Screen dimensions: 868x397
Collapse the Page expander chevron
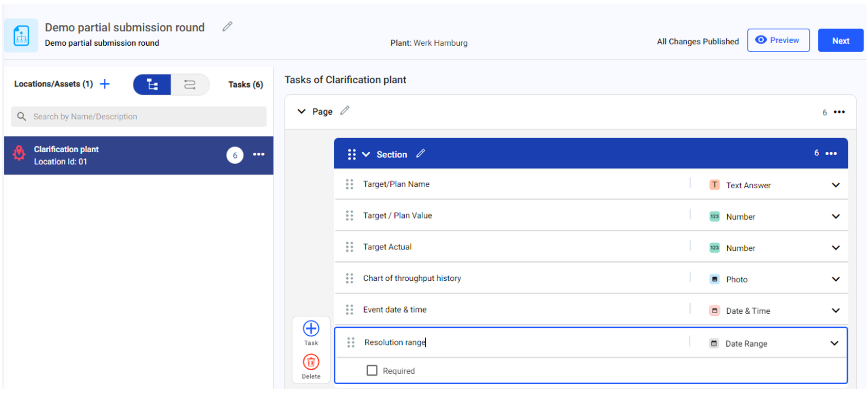pyautogui.click(x=301, y=112)
